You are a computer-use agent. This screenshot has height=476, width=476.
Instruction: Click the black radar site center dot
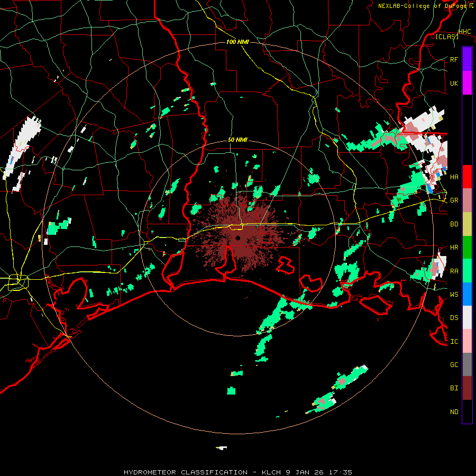(237, 237)
